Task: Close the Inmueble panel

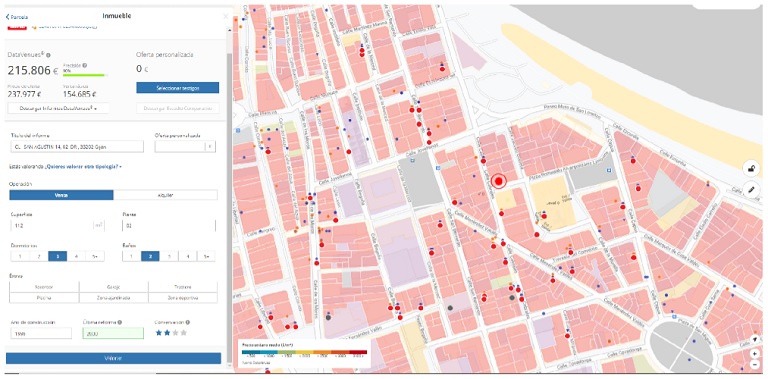Action: click(x=226, y=16)
